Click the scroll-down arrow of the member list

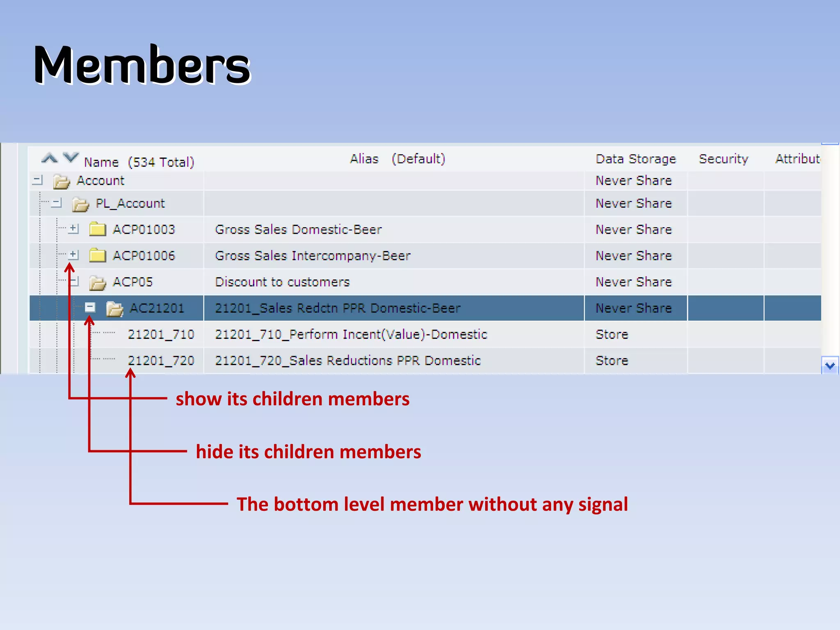tap(830, 365)
